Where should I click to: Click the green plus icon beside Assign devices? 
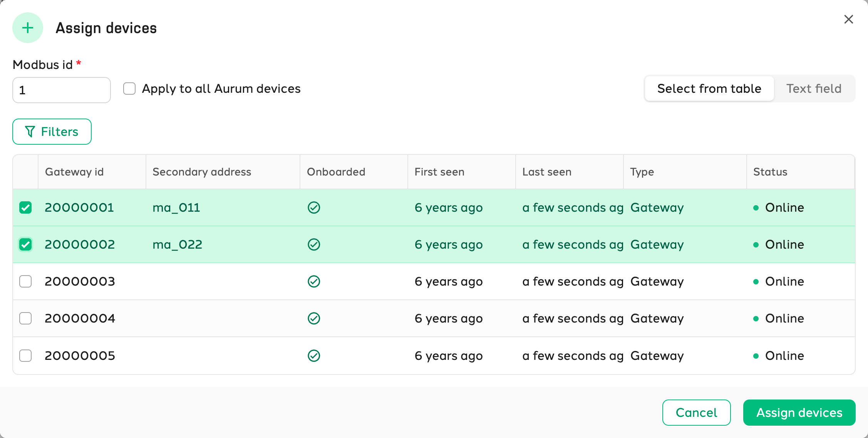click(x=28, y=28)
